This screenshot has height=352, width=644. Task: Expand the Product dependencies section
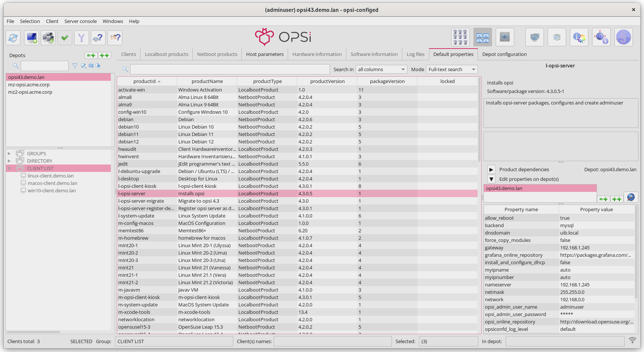pyautogui.click(x=491, y=170)
